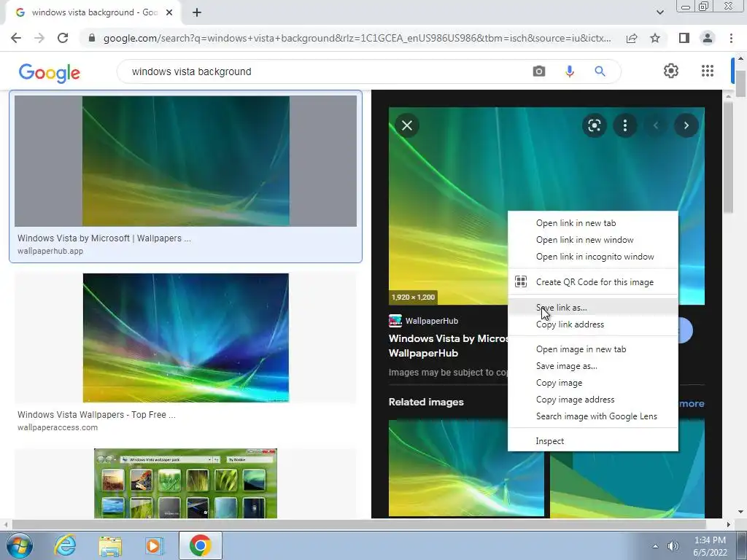Click the forward navigation arrow
The height and width of the screenshot is (560, 747).
pyautogui.click(x=39, y=38)
